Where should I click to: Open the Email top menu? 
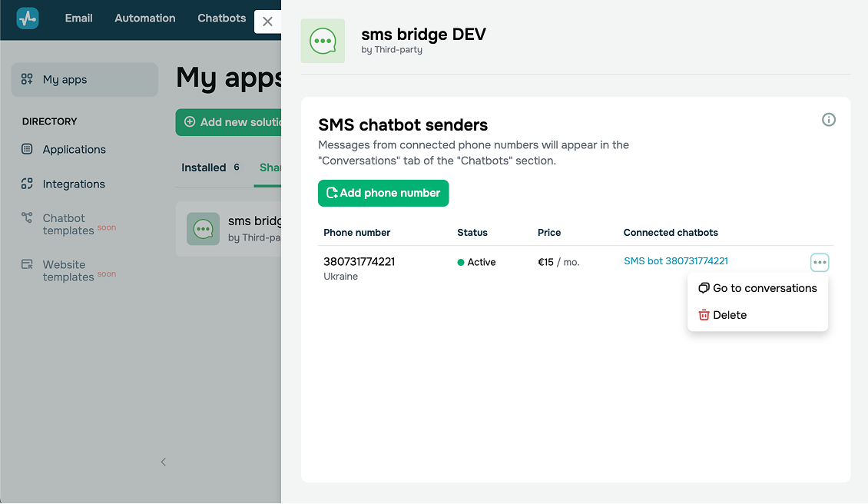[x=78, y=18]
